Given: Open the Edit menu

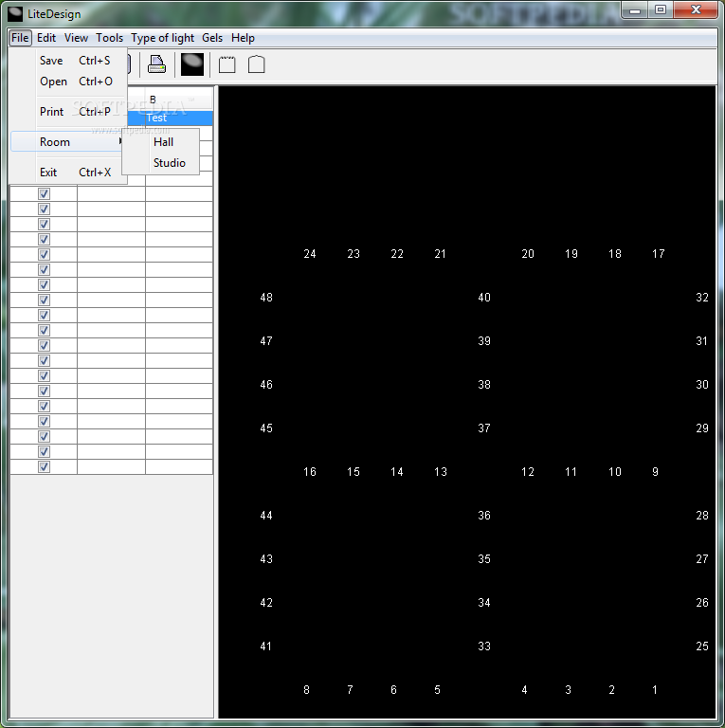Looking at the screenshot, I should (x=46, y=38).
